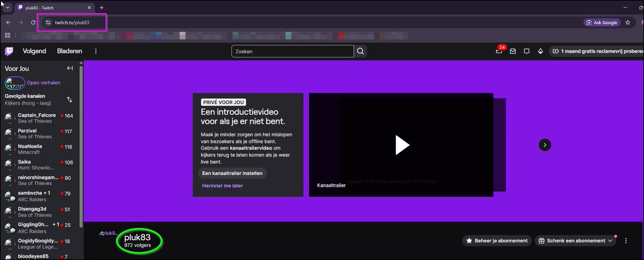Open the three-dot menu beside Bladeren
Screen dimensions: 644x260
pyautogui.click(x=96, y=51)
